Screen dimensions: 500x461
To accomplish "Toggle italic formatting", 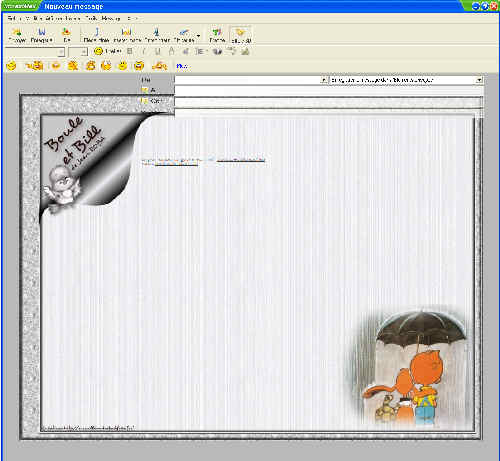I will [x=144, y=51].
